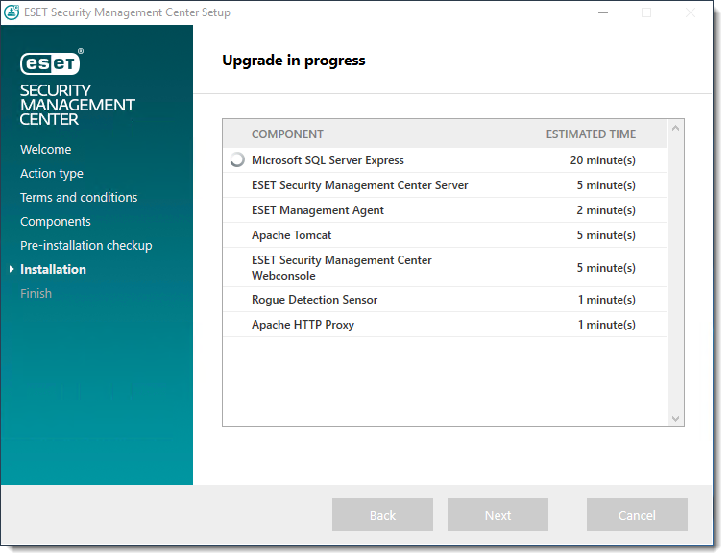
Task: Click scroll down arrow in component list
Action: tap(675, 419)
